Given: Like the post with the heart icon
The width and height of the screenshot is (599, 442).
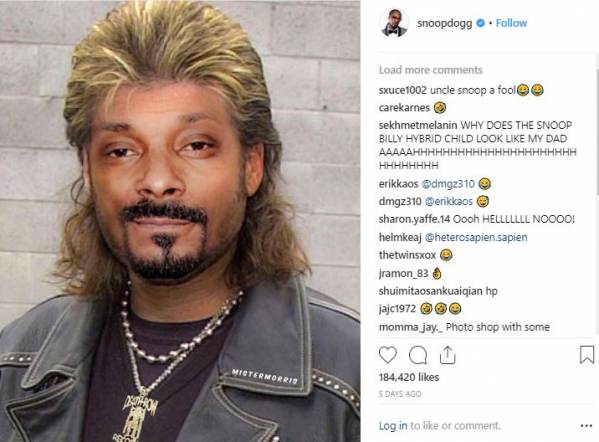Looking at the screenshot, I should click(387, 355).
